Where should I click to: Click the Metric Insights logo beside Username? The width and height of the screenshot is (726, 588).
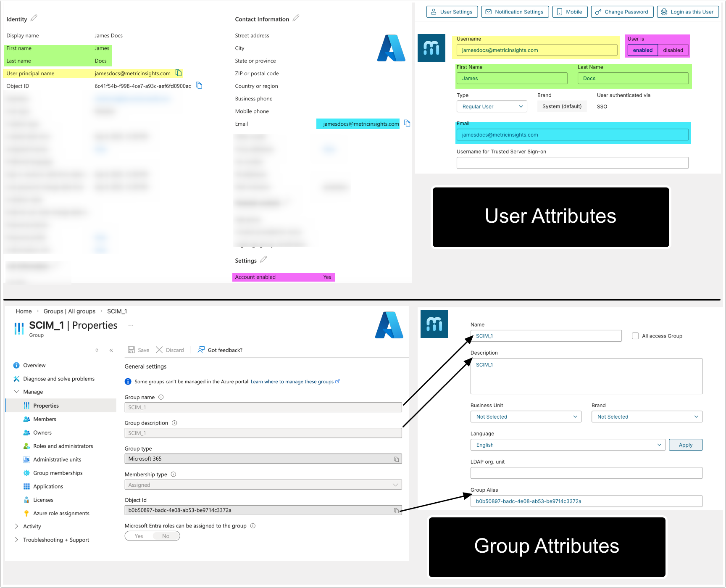click(431, 48)
